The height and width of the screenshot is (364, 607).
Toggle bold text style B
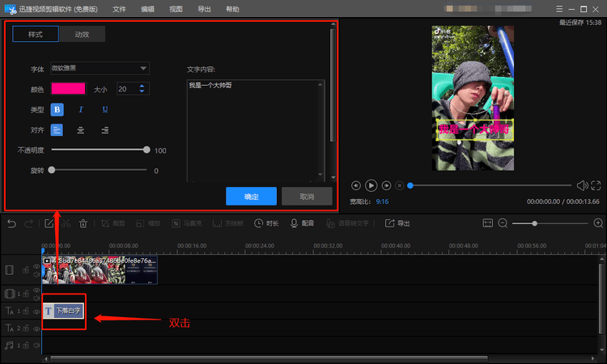coord(57,110)
